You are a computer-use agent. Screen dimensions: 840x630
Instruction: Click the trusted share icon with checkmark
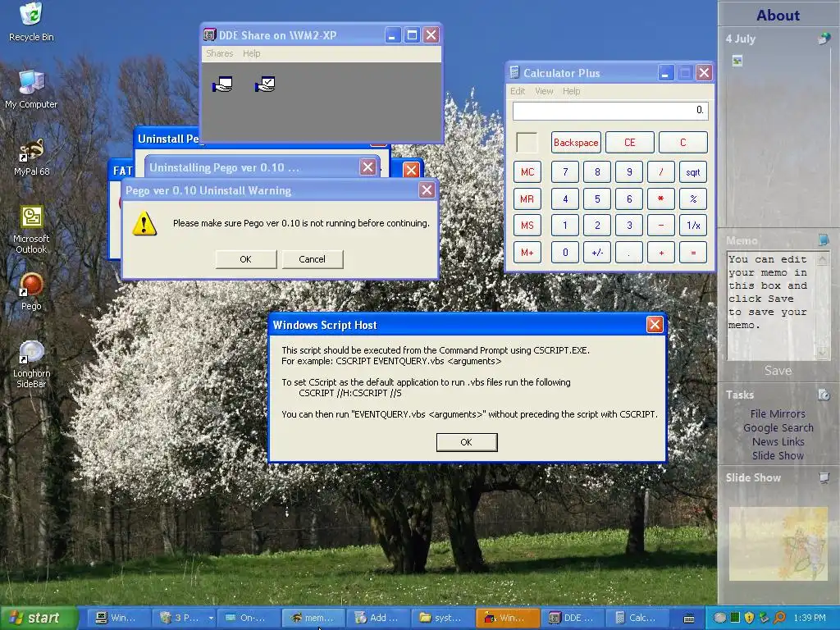(265, 84)
